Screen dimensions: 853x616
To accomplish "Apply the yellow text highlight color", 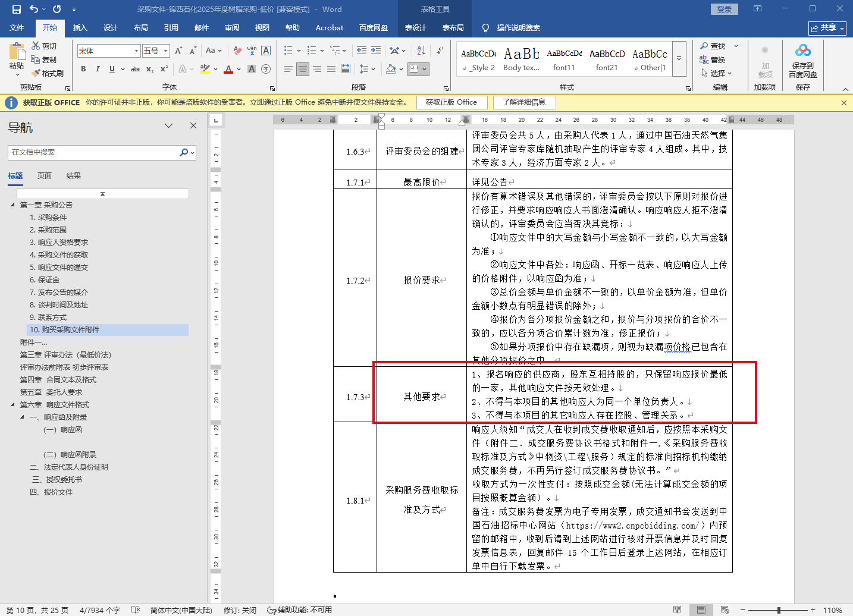I will click(205, 69).
